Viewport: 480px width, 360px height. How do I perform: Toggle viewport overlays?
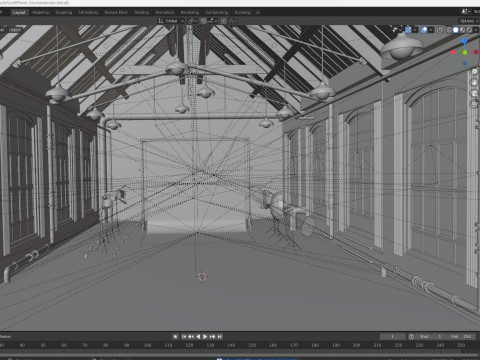point(424,30)
